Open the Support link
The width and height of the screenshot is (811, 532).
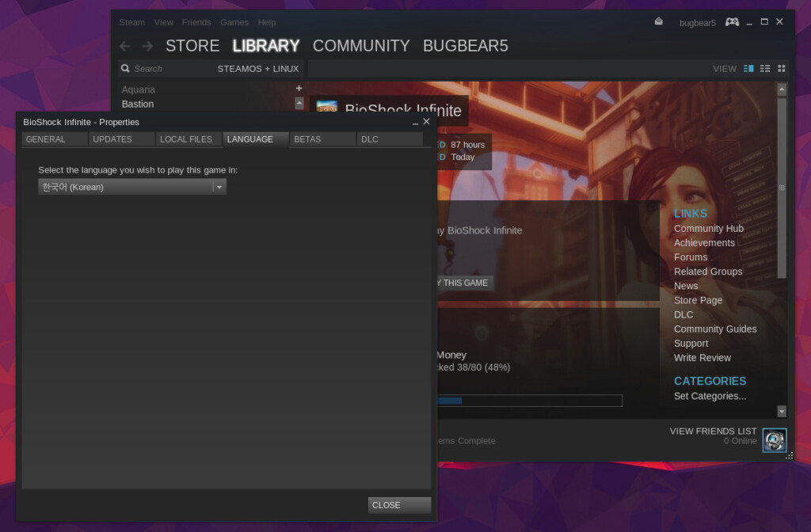(x=691, y=344)
